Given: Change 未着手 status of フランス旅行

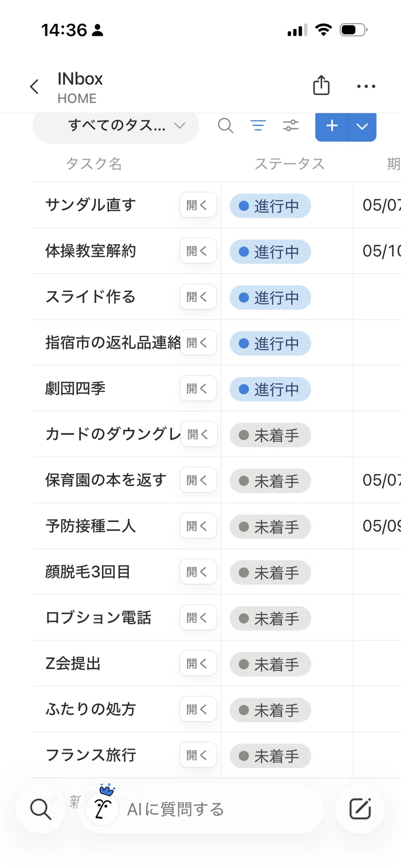Looking at the screenshot, I should point(270,755).
